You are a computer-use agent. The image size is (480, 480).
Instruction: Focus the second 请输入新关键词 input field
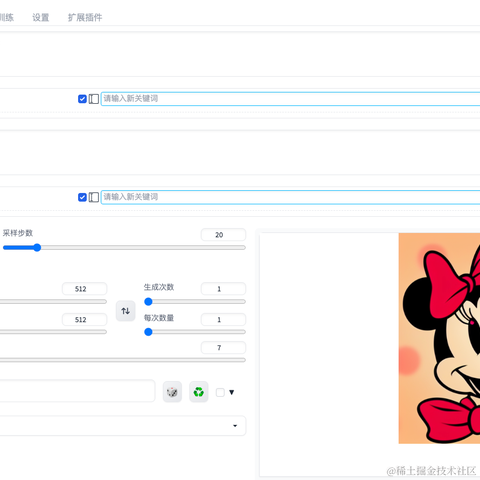(290, 197)
